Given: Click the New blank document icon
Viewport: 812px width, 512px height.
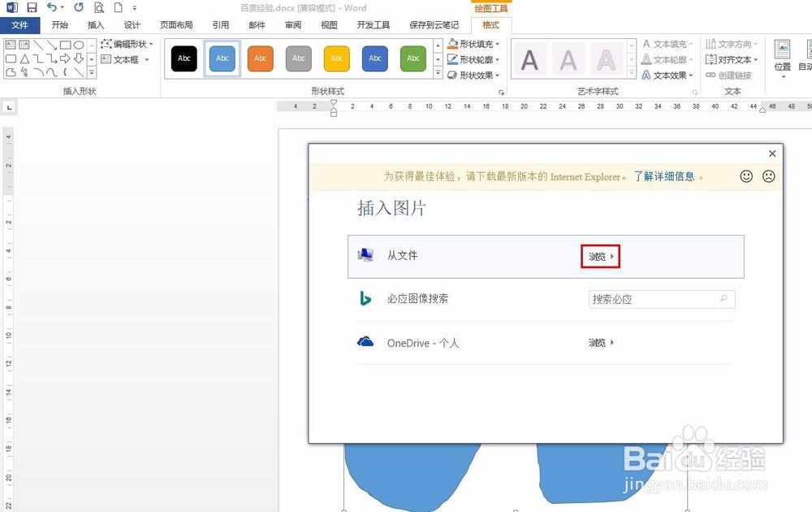Looking at the screenshot, I should tap(119, 7).
